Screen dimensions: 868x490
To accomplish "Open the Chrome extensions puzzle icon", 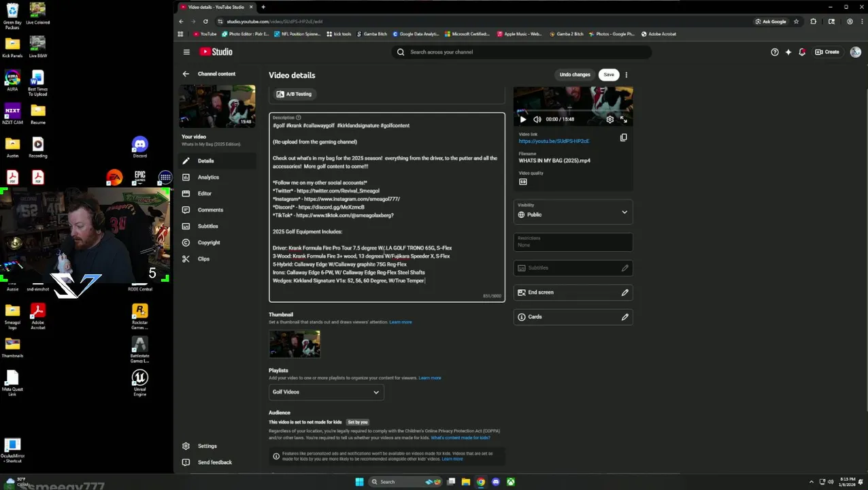I will click(813, 21).
